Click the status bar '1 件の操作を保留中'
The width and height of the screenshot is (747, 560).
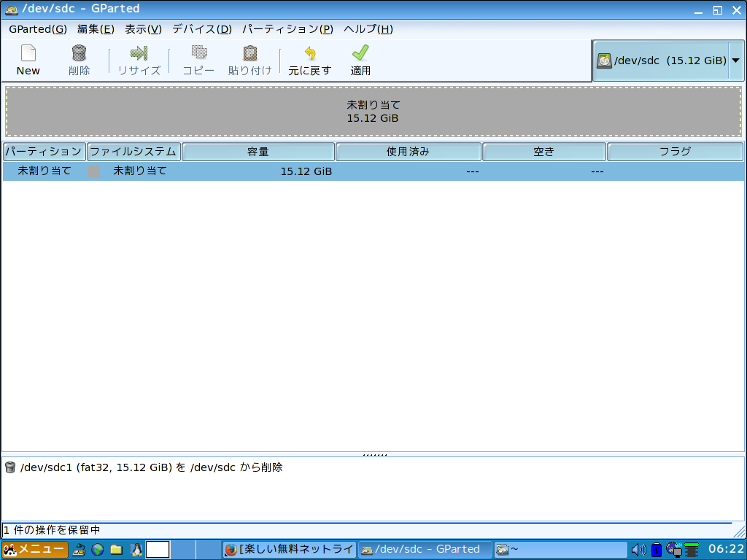pos(52,529)
